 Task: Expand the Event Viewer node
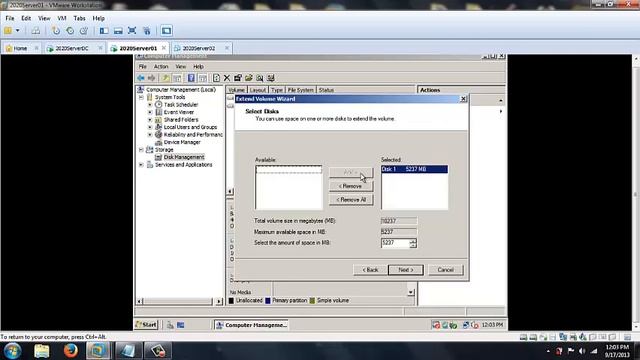click(x=150, y=112)
